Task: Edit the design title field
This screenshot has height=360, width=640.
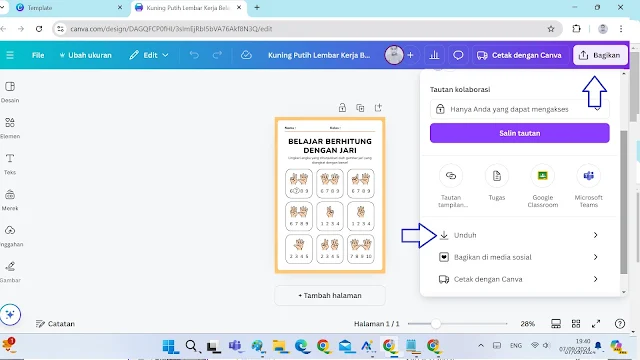Action: 319,55
